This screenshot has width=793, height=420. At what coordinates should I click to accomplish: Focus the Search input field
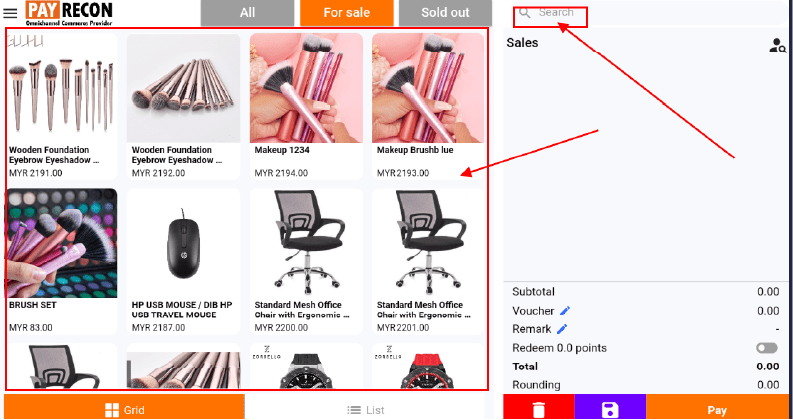650,13
